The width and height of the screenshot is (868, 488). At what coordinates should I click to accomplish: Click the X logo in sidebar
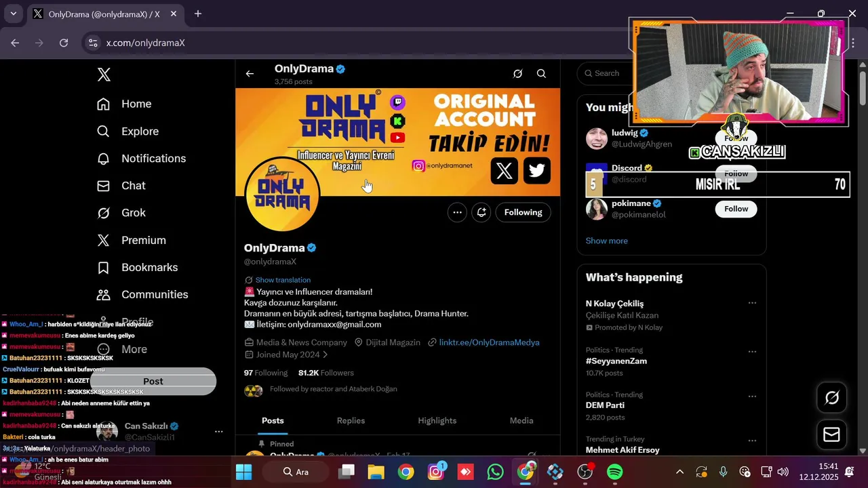104,75
